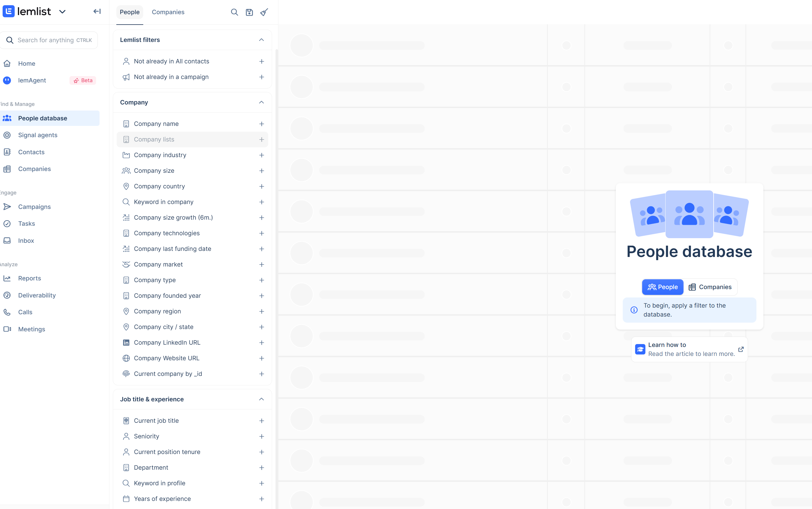Click the Deliverability gauge icon
This screenshot has height=509, width=812.
coord(7,295)
